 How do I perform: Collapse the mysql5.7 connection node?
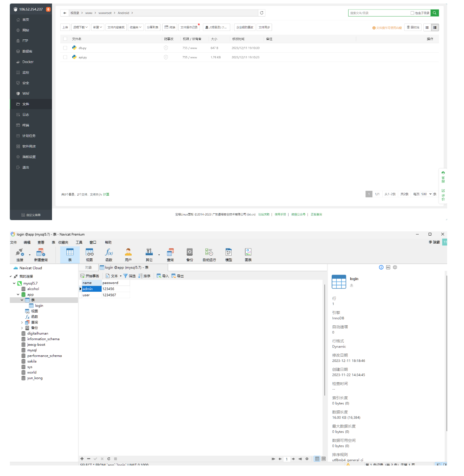coord(14,283)
